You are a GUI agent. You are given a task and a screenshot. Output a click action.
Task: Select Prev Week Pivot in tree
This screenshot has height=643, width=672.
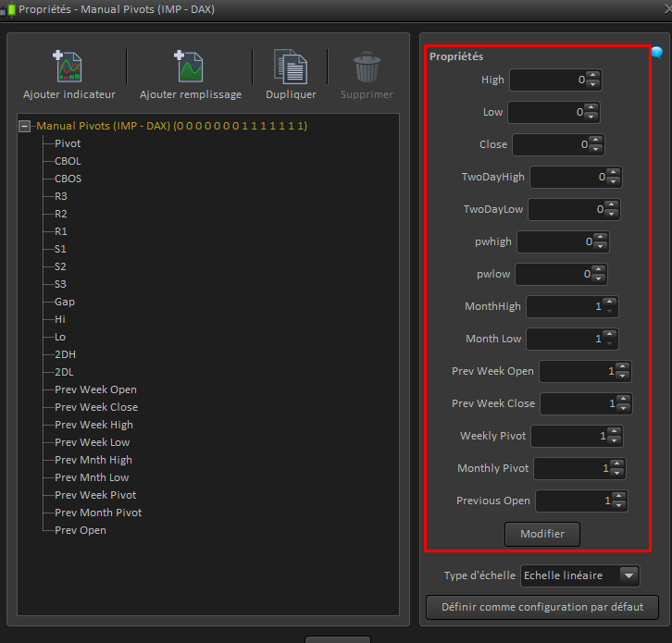point(95,495)
